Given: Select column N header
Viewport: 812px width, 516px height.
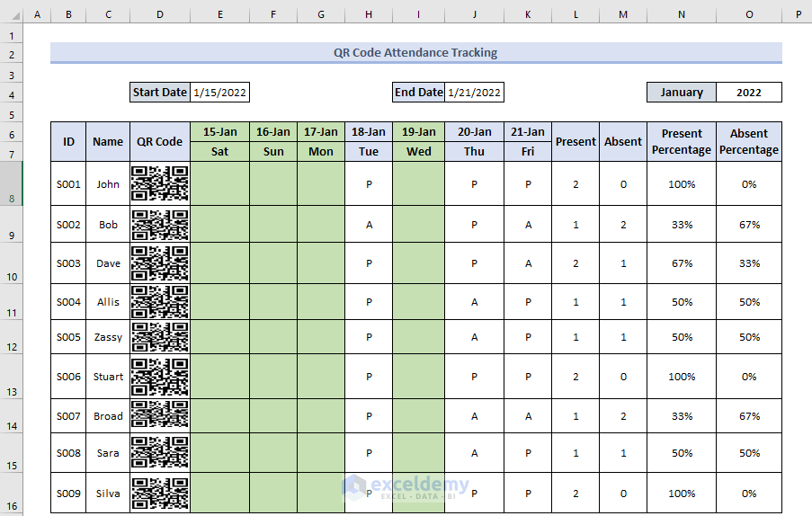Looking at the screenshot, I should click(682, 14).
